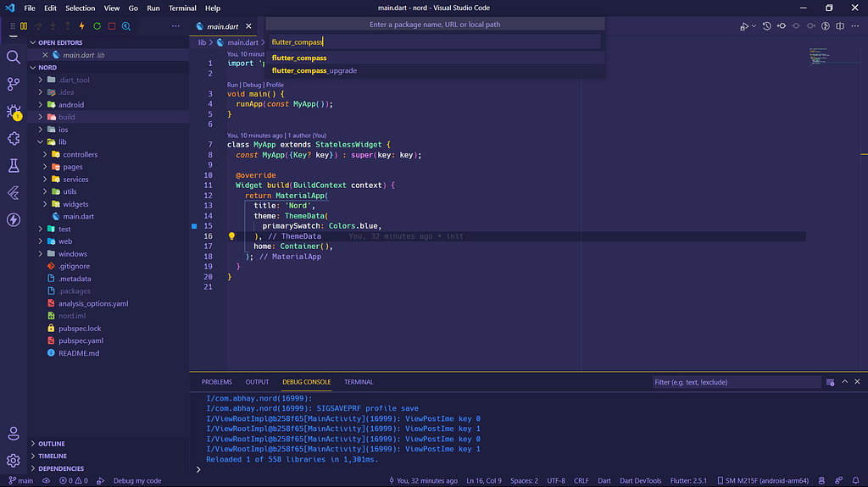Image resolution: width=868 pixels, height=487 pixels.
Task: Select flutter_compass_upgrade suggestion
Action: [435, 70]
